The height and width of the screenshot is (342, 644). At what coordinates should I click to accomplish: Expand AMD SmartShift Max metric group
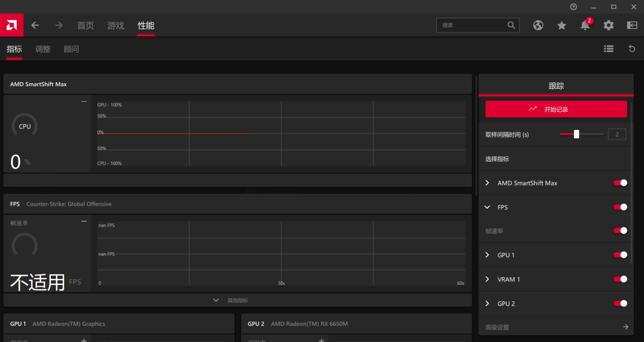[x=488, y=183]
